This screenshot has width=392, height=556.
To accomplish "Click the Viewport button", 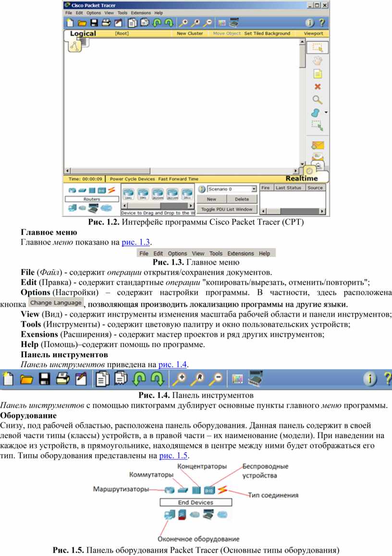I will coord(313,33).
